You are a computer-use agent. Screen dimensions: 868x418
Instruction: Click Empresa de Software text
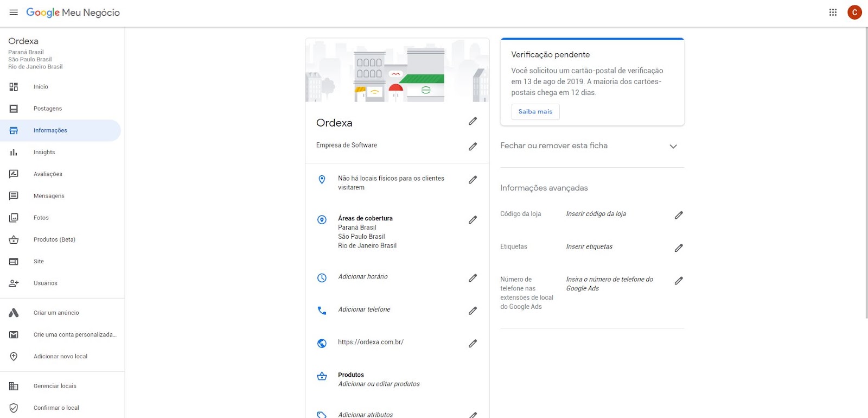(346, 145)
